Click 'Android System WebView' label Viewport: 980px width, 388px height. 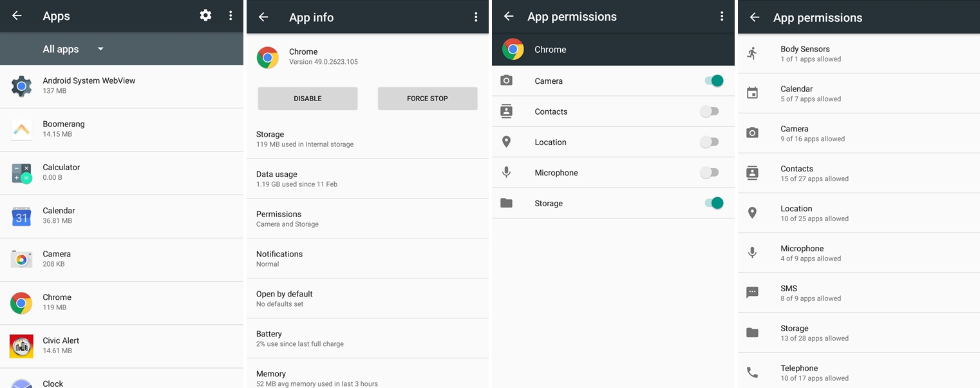point(89,81)
